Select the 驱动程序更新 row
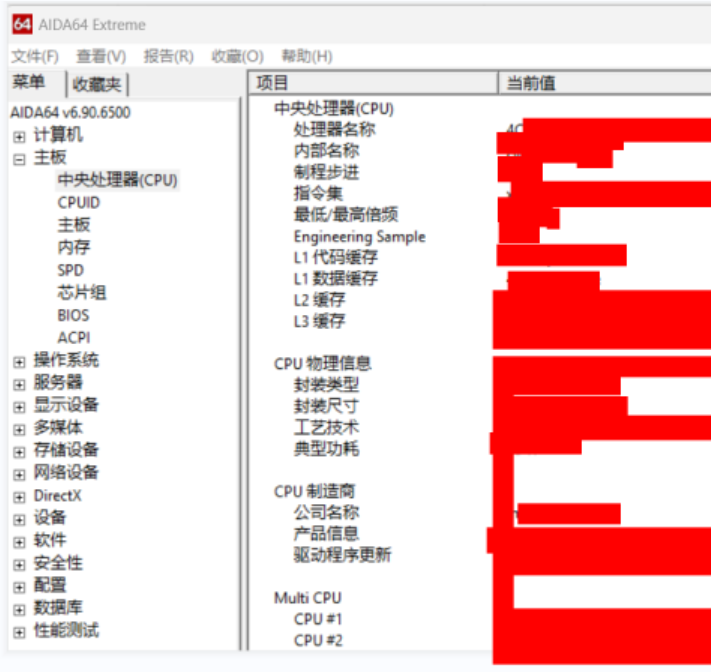The image size is (711, 672). pyautogui.click(x=343, y=555)
